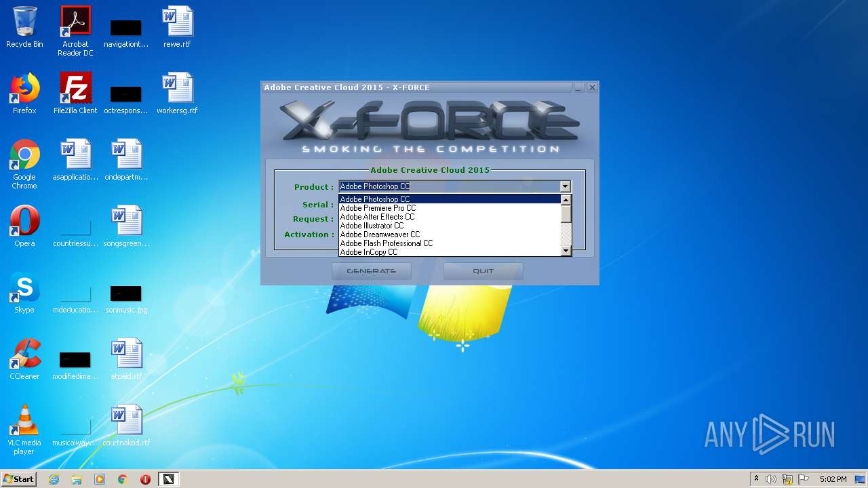Open the Start menu
This screenshot has height=488, width=868.
coord(19,479)
